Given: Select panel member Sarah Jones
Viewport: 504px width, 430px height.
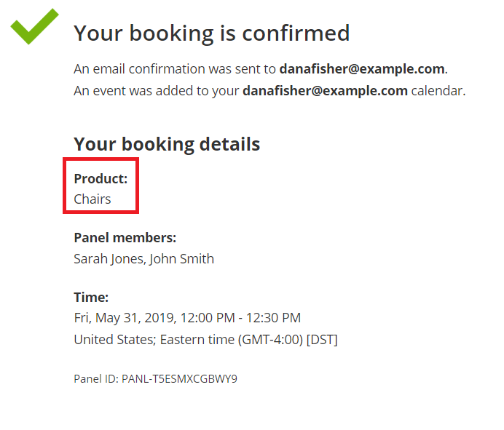Looking at the screenshot, I should click(x=109, y=258).
